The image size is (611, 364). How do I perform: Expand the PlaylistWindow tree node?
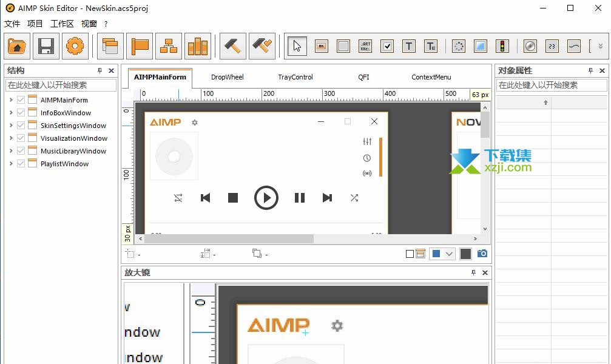pos(11,164)
